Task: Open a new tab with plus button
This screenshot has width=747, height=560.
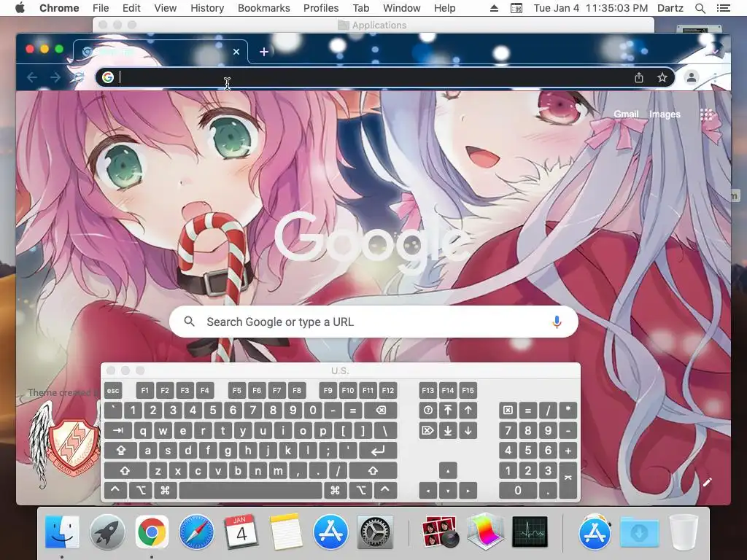Action: pyautogui.click(x=264, y=52)
